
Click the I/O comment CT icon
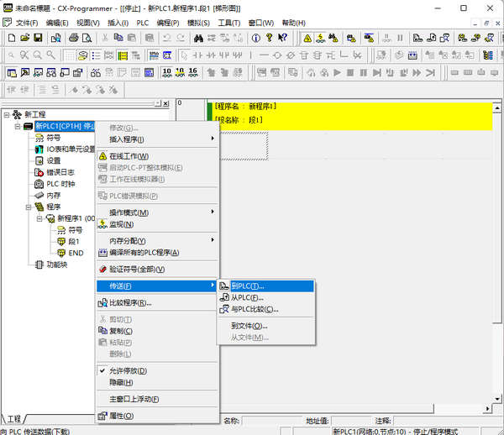point(167,55)
